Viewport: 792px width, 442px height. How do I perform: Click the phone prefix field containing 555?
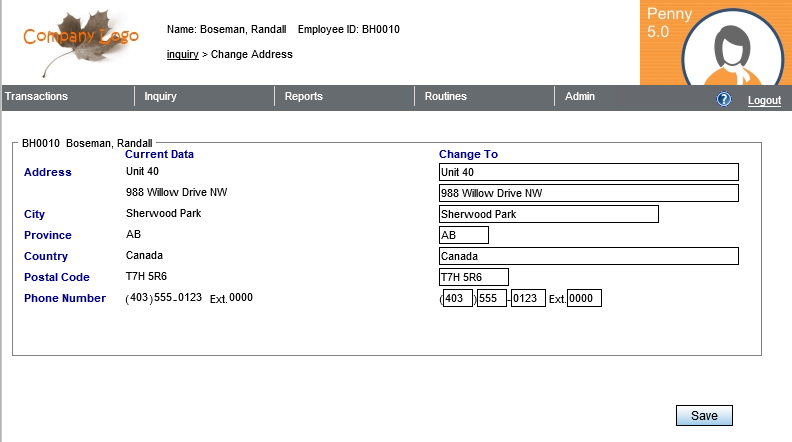click(x=492, y=298)
